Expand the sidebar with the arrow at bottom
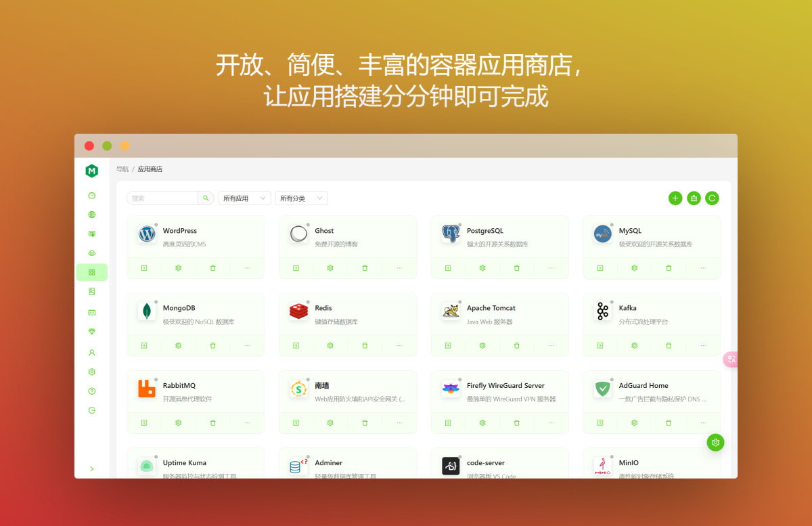This screenshot has width=812, height=526. 92,468
